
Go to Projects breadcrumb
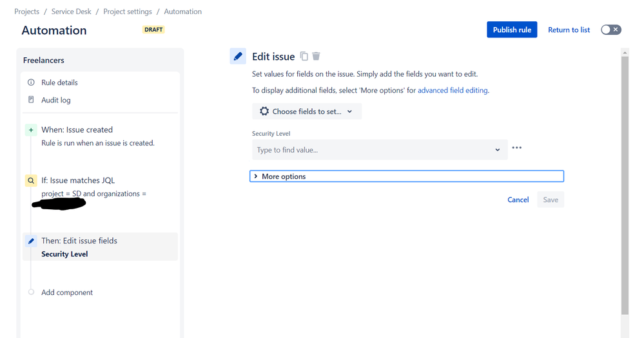click(26, 12)
